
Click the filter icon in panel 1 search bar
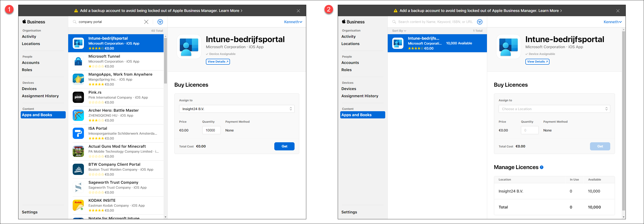pyautogui.click(x=160, y=22)
